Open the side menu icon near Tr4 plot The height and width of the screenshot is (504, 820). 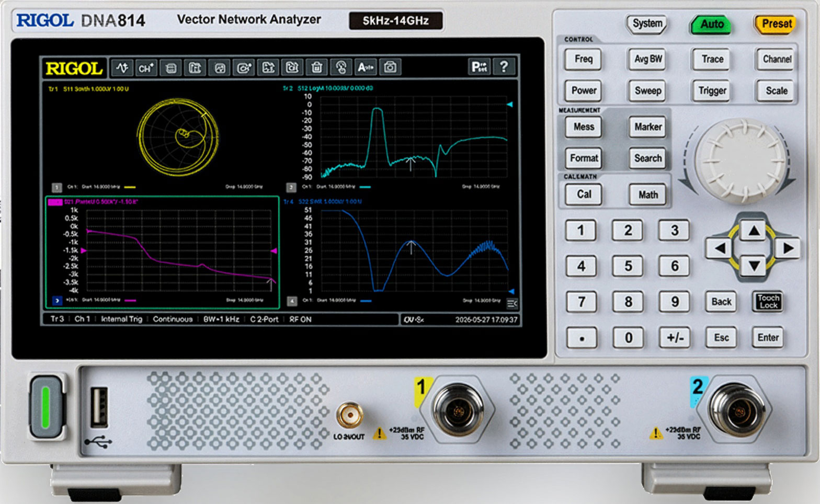click(x=512, y=303)
